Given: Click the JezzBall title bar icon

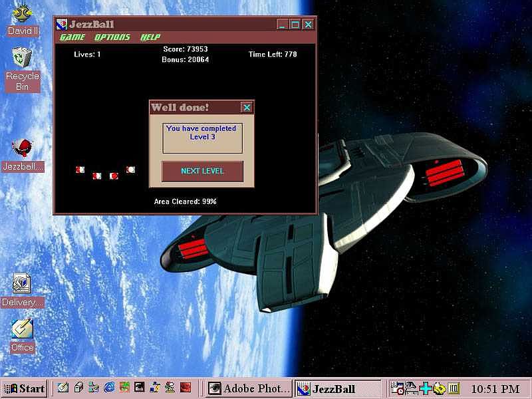Looking at the screenshot, I should coord(62,25).
